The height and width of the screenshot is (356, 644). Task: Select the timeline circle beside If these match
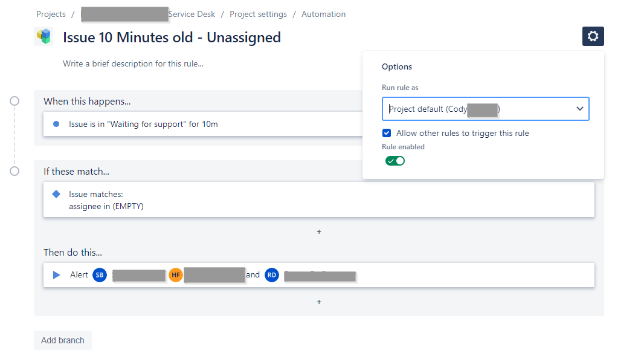pyautogui.click(x=14, y=171)
